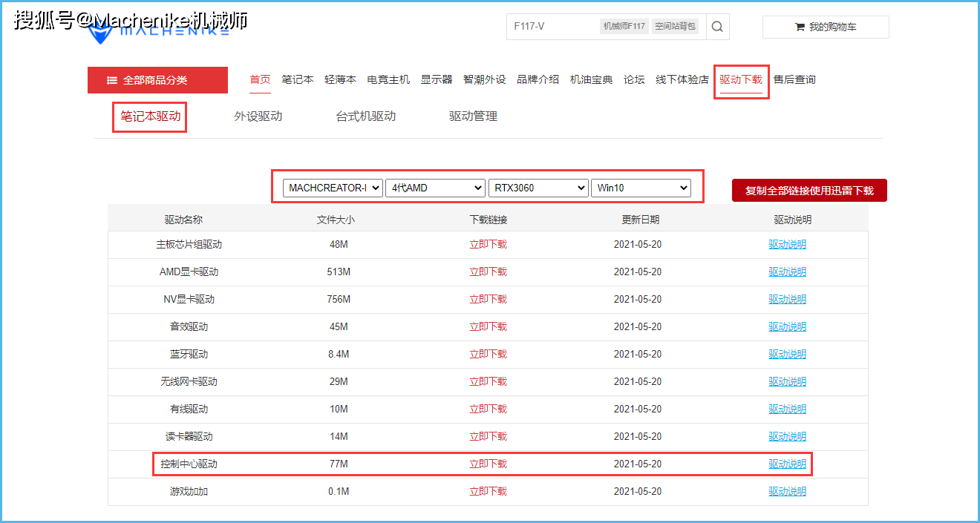
Task: Download the 蓝牙驱动 via 立即下载
Action: tap(488, 354)
